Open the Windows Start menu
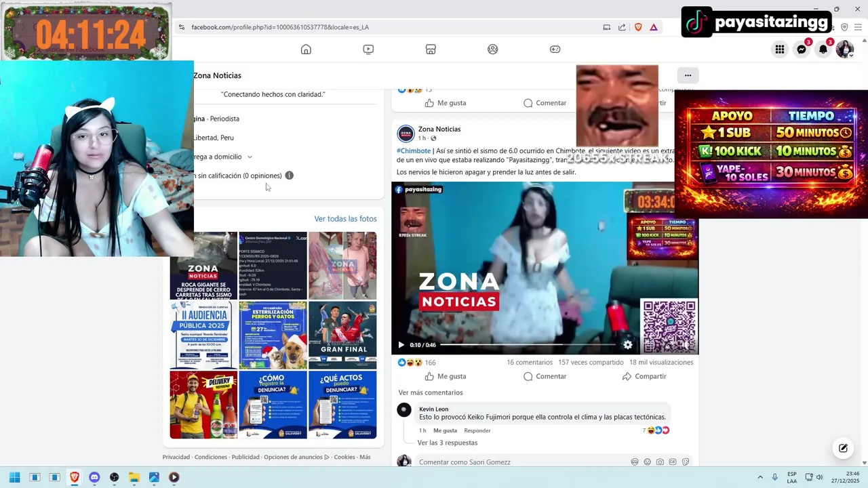 (x=14, y=477)
